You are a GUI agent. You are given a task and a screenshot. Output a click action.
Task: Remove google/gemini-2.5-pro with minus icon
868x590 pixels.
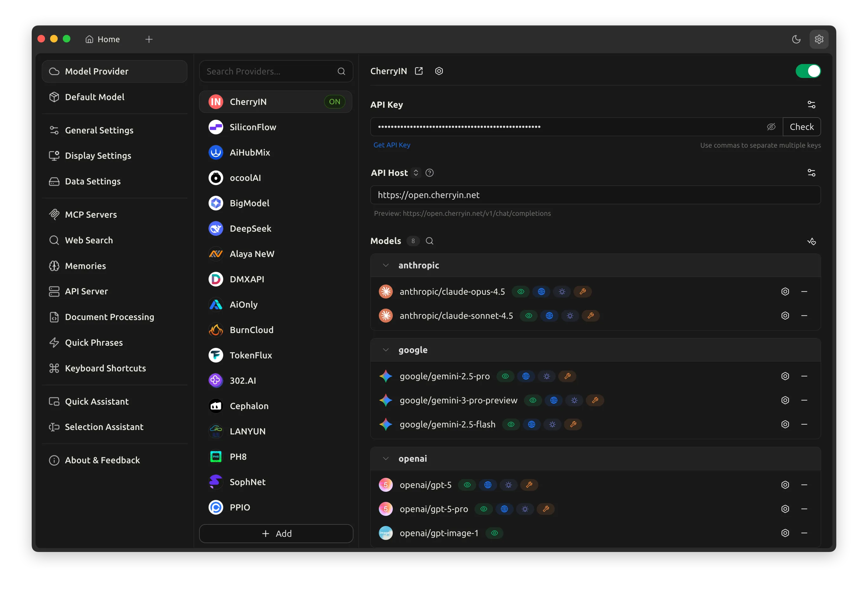(x=804, y=376)
